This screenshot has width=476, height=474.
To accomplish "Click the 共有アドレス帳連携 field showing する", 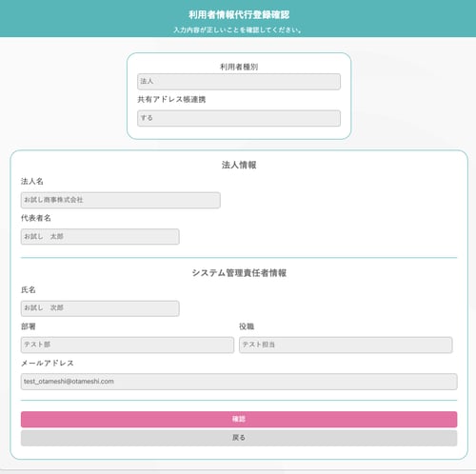I will (x=239, y=118).
